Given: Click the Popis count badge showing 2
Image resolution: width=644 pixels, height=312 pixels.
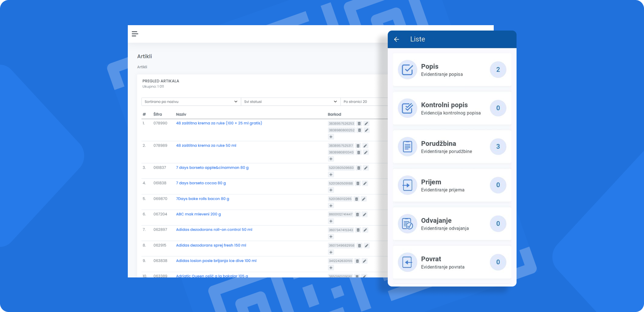Looking at the screenshot, I should [498, 70].
